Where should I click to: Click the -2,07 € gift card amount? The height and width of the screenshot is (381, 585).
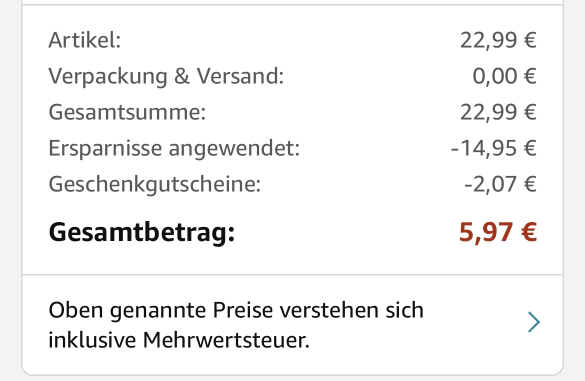pyautogui.click(x=500, y=184)
